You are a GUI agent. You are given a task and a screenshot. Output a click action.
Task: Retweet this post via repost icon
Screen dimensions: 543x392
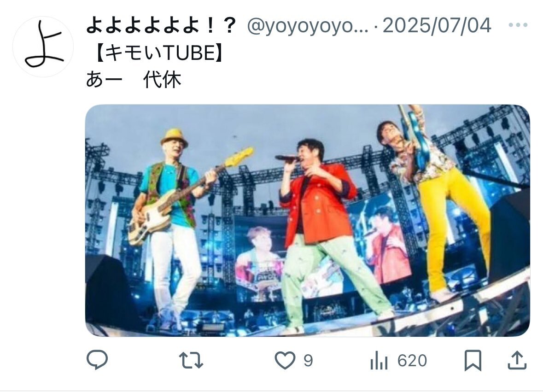tap(191, 360)
